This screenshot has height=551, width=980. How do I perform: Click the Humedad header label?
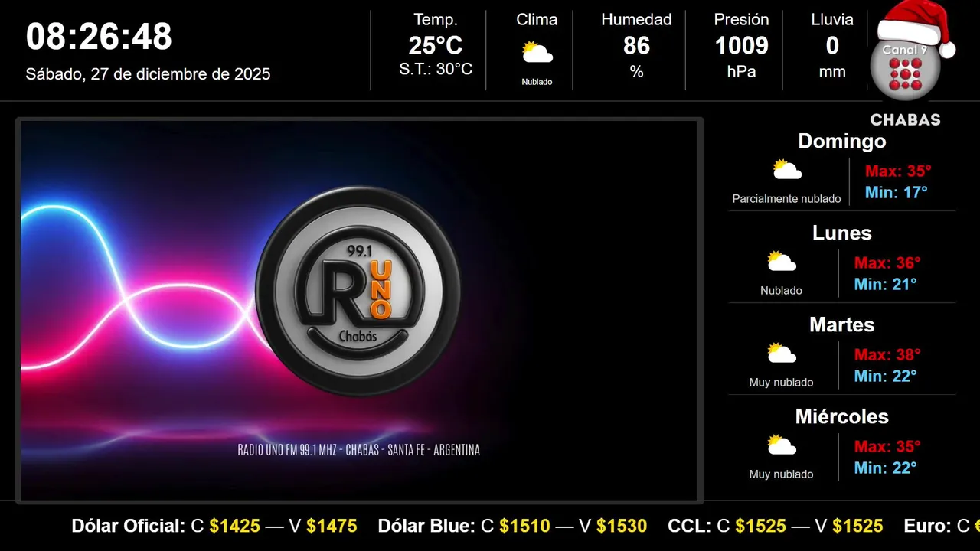click(x=636, y=20)
